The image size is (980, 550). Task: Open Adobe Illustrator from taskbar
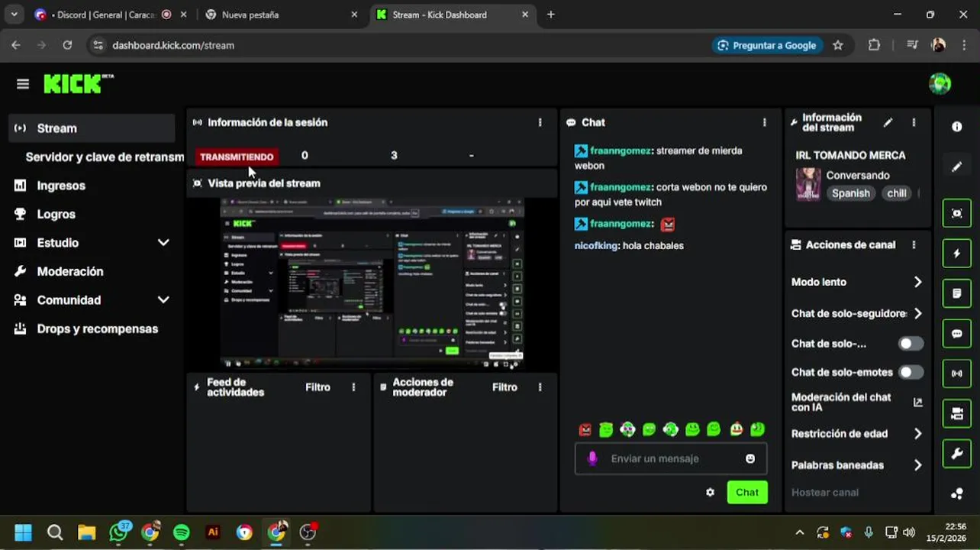pyautogui.click(x=213, y=532)
